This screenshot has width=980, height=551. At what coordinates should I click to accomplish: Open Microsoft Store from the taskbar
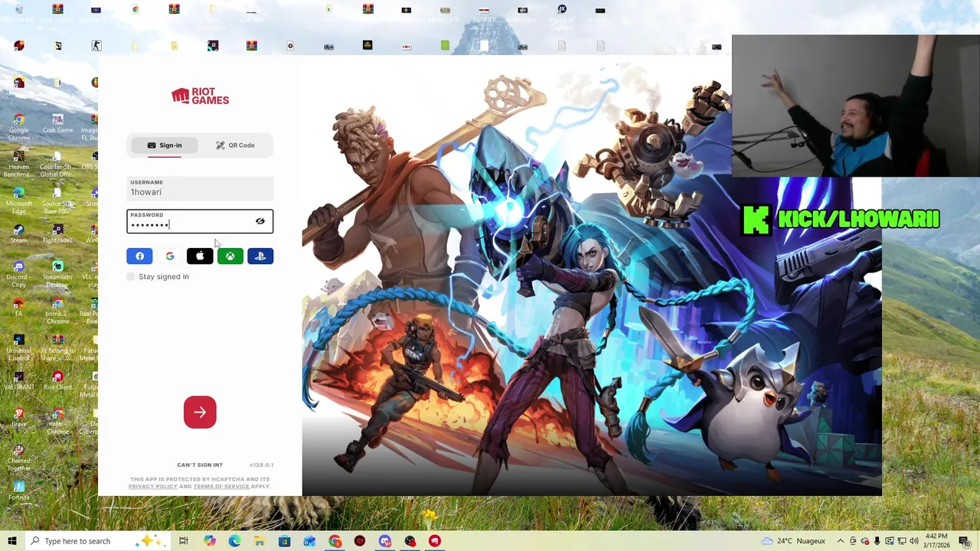click(x=285, y=541)
